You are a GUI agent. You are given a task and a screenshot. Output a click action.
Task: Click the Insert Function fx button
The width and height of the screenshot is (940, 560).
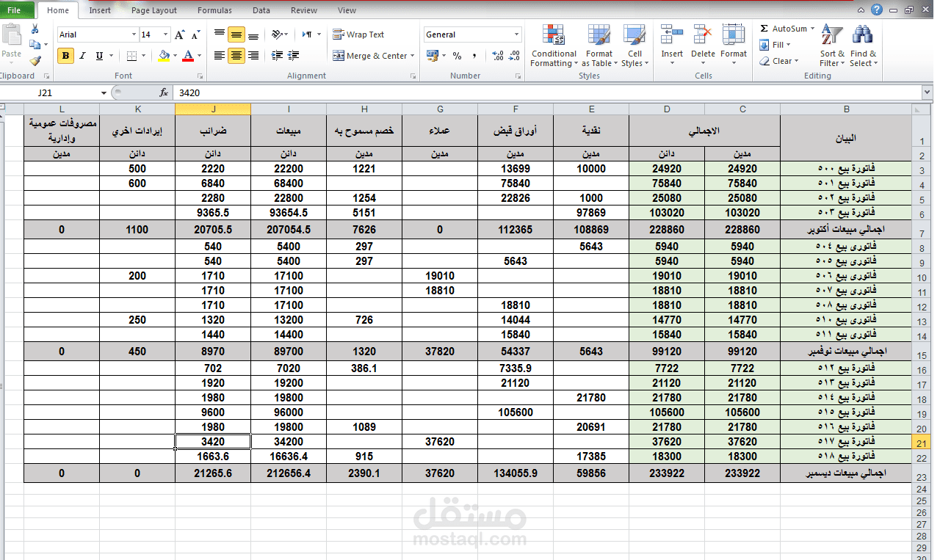click(164, 93)
